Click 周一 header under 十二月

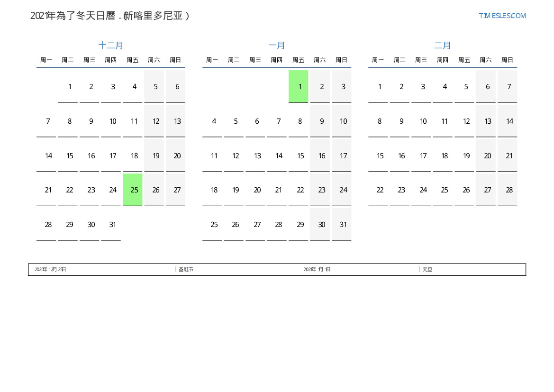46,60
